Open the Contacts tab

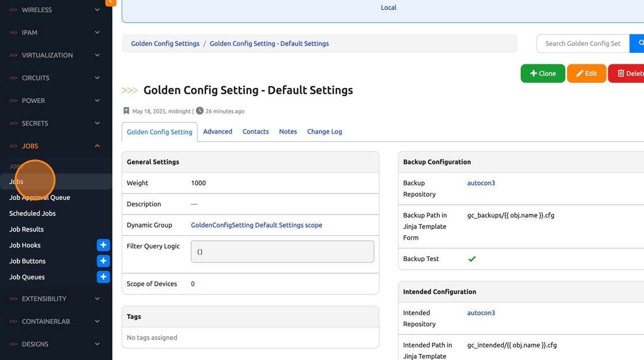click(x=255, y=132)
